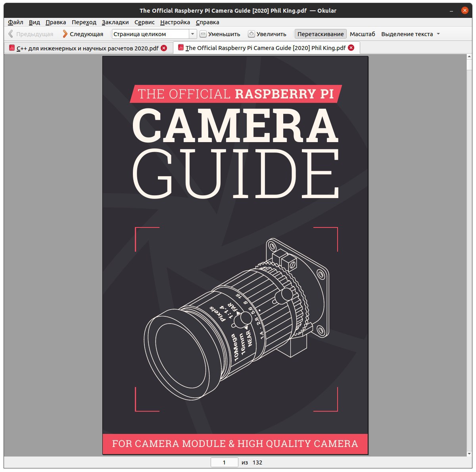Screen dimensions: 476x472
Task: Click the vertical scrollbar handle
Action: (469, 65)
